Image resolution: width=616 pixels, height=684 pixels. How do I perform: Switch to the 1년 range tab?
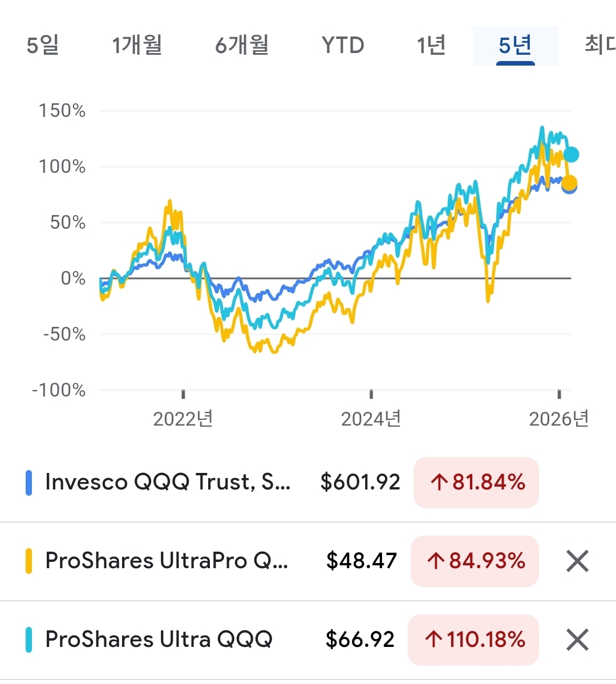(431, 45)
